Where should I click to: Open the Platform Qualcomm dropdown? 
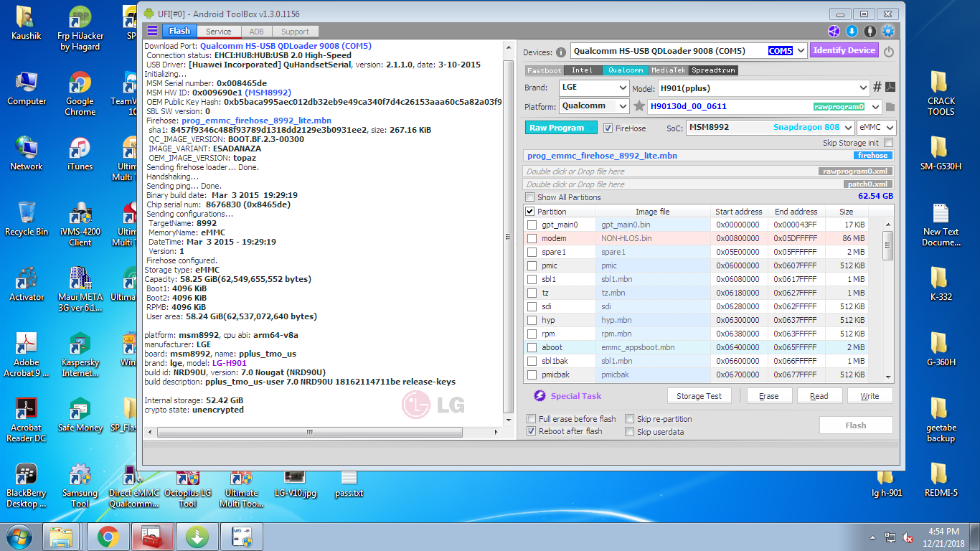point(623,106)
